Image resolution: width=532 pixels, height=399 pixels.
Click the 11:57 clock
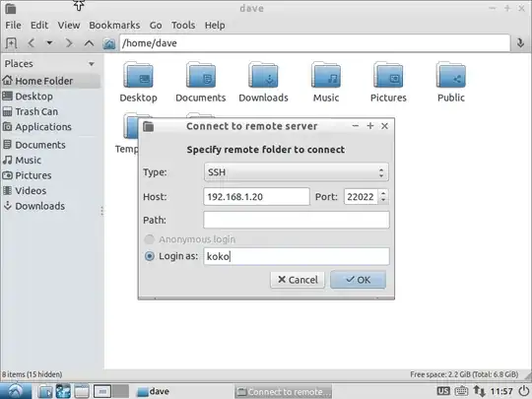(x=501, y=391)
